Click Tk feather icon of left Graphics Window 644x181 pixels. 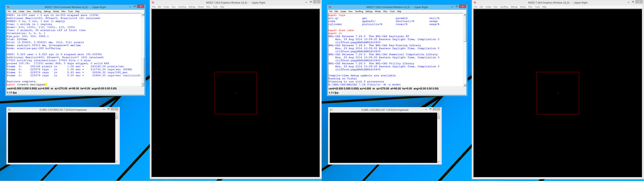(153, 2)
